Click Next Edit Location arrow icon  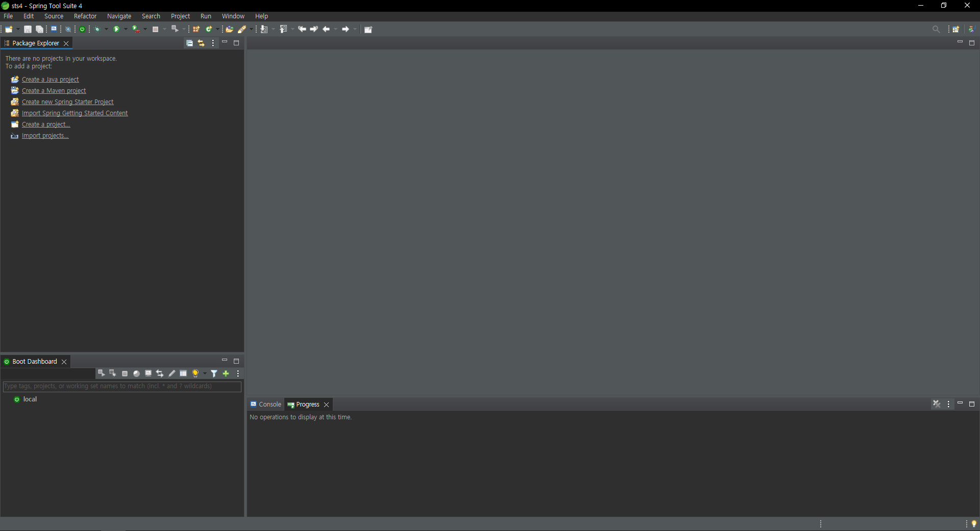pyautogui.click(x=314, y=29)
